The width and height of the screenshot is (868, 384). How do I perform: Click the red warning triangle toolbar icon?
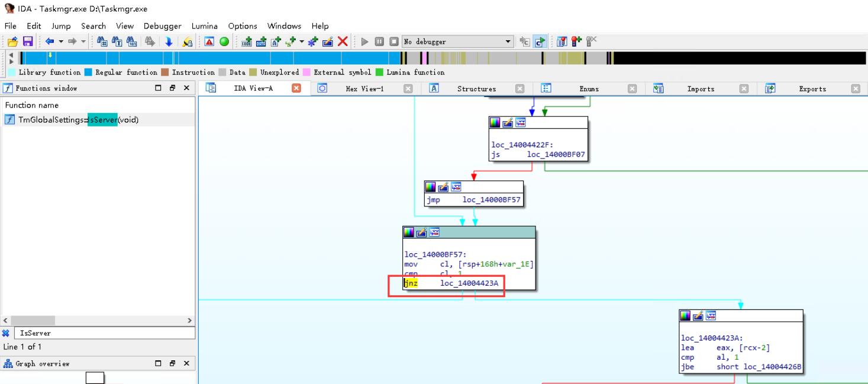click(x=209, y=41)
